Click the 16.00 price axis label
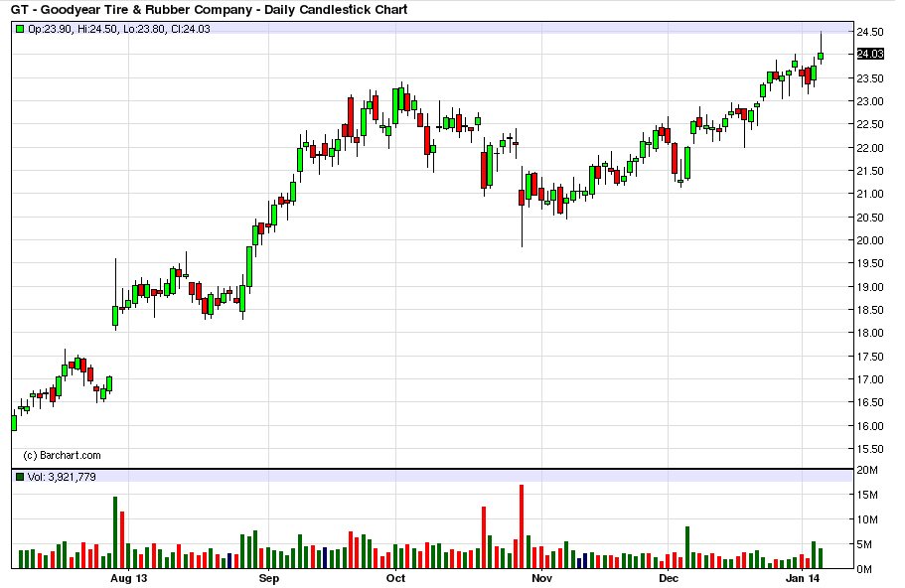905x588 pixels. click(870, 426)
